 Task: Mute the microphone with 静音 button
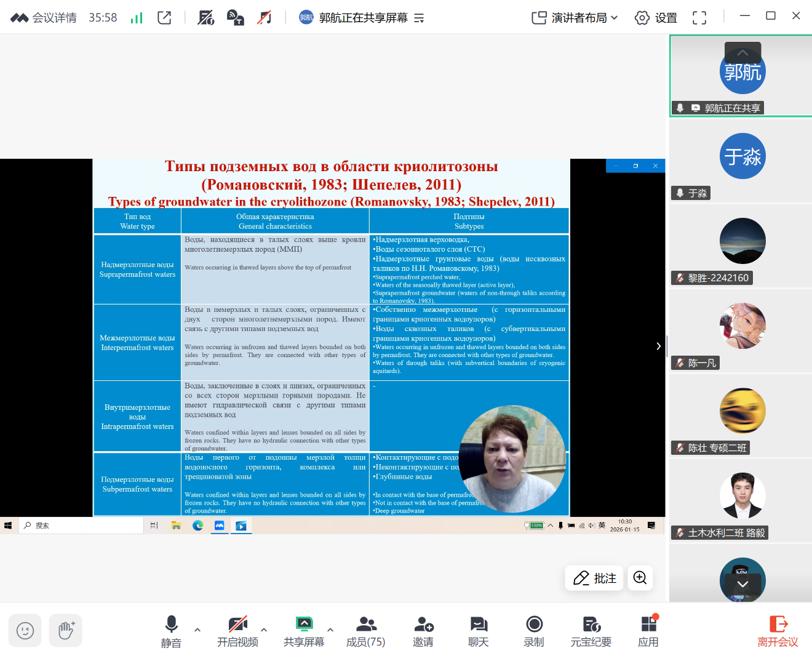(171, 631)
